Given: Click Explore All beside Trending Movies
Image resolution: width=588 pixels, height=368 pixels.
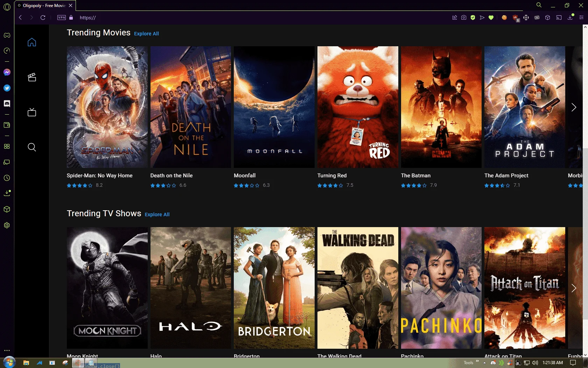Looking at the screenshot, I should click(x=146, y=34).
